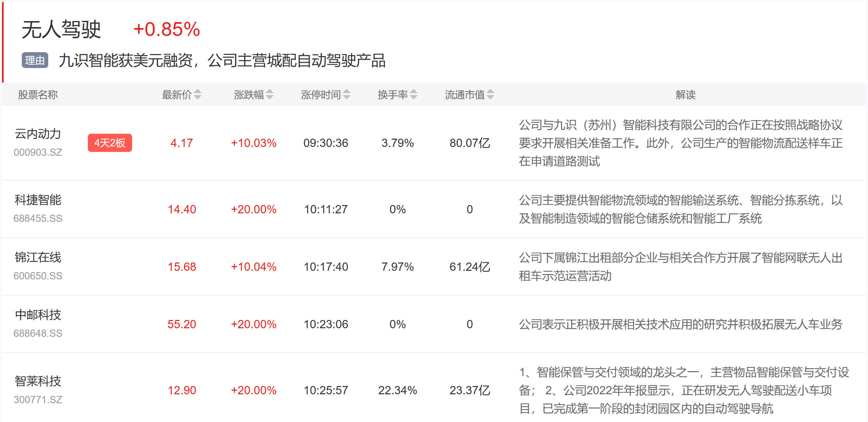Click change value +10.03%

tap(253, 143)
